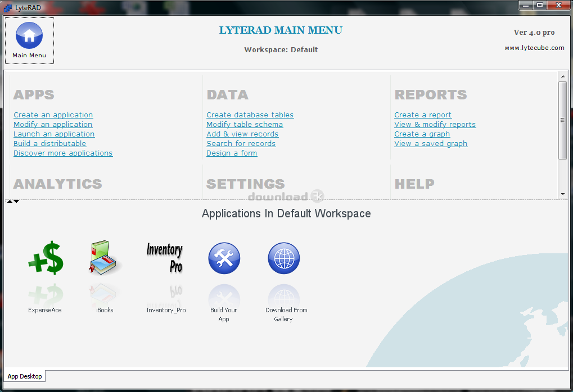This screenshot has height=392, width=573.
Task: Open Download From Gallery globe icon
Action: (283, 258)
